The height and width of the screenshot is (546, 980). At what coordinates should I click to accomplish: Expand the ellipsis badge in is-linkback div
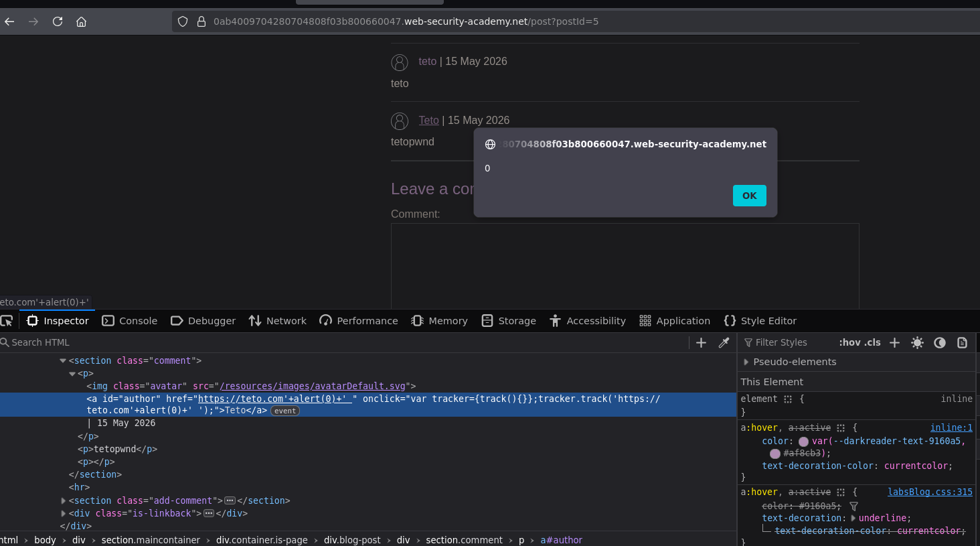pos(209,513)
